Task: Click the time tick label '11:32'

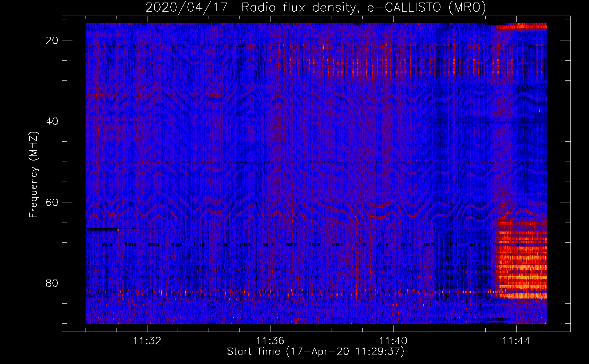Action: pyautogui.click(x=147, y=341)
